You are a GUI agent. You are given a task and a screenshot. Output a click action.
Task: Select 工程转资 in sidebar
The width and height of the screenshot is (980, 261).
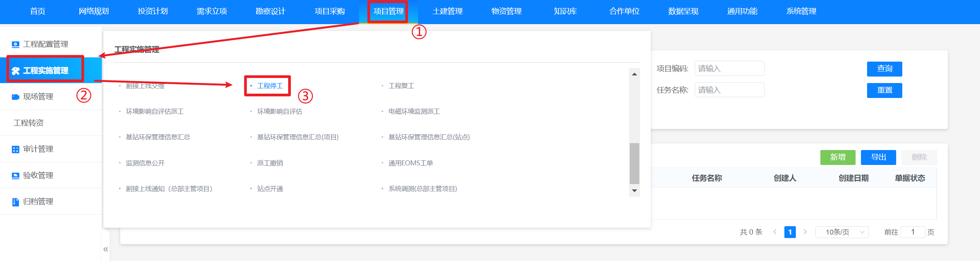tap(29, 123)
